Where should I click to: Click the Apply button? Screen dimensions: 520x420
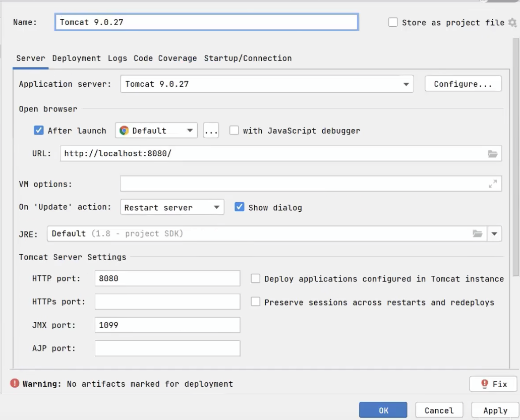pos(495,410)
